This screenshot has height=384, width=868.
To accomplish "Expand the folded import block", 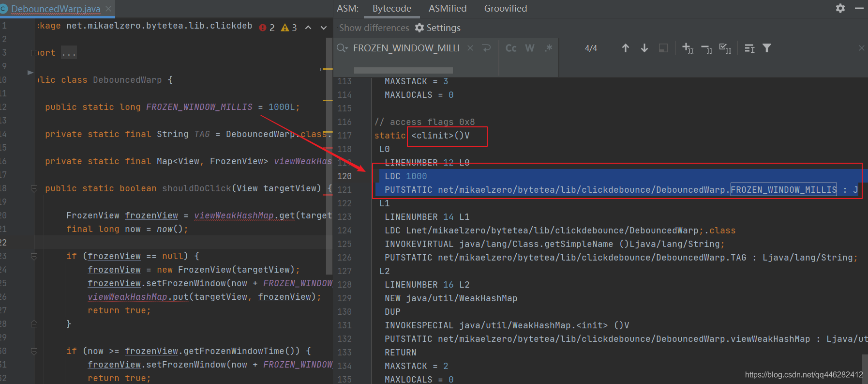I will (34, 53).
